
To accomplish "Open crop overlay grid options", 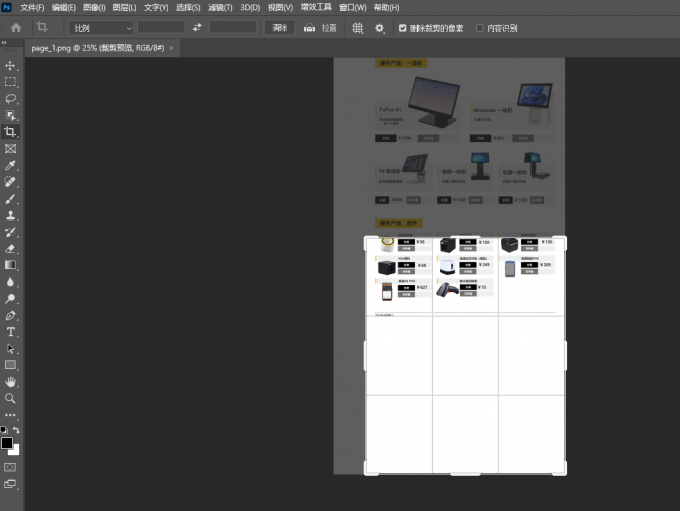I will pos(357,28).
